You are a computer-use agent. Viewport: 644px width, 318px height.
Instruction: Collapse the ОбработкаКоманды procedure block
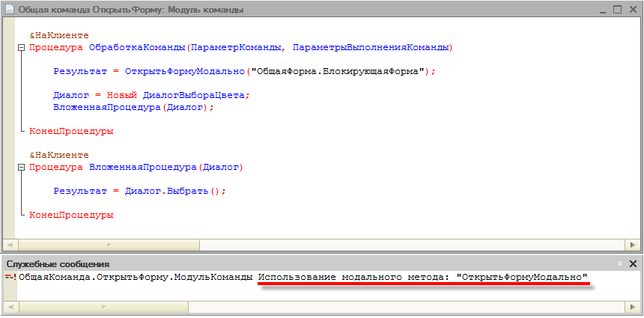point(20,48)
